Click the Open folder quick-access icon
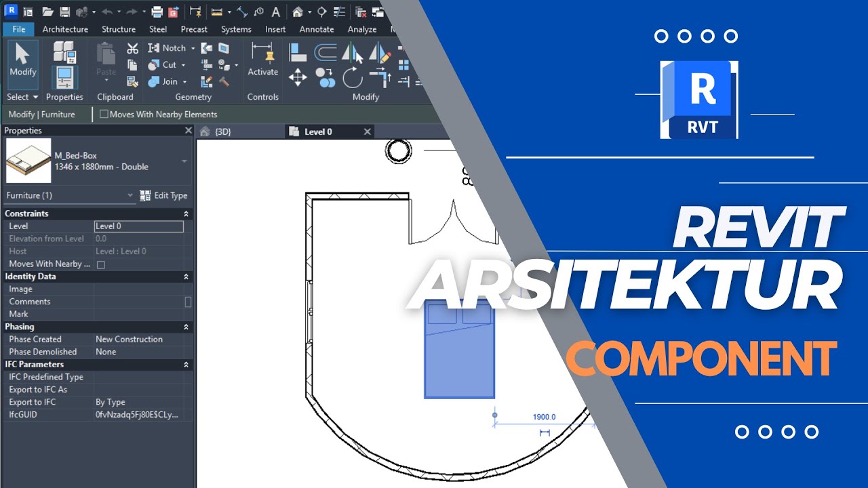Image resolution: width=868 pixels, height=488 pixels. 47,12
